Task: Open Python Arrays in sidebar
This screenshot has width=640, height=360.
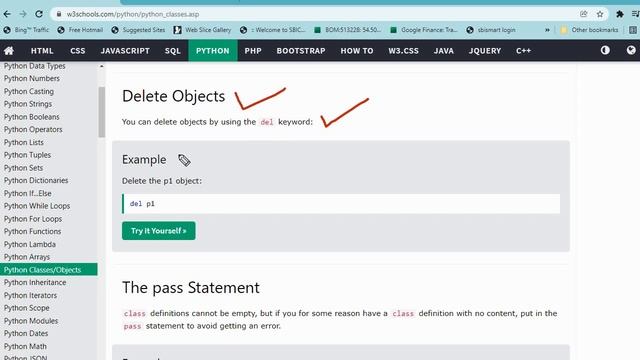Action: click(27, 257)
